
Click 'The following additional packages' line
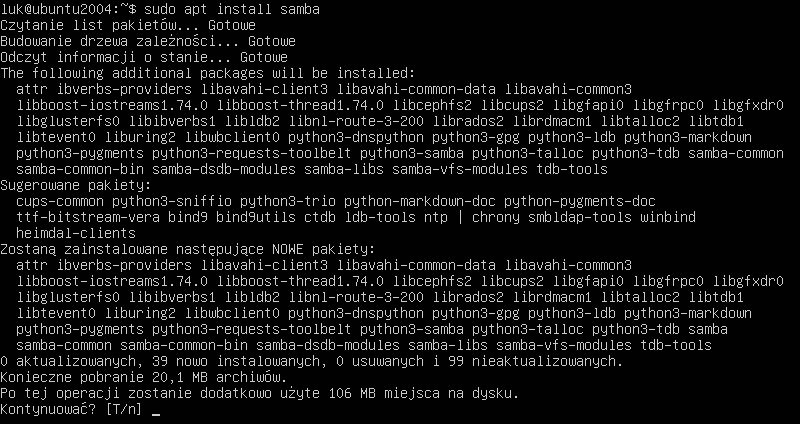tap(208, 73)
